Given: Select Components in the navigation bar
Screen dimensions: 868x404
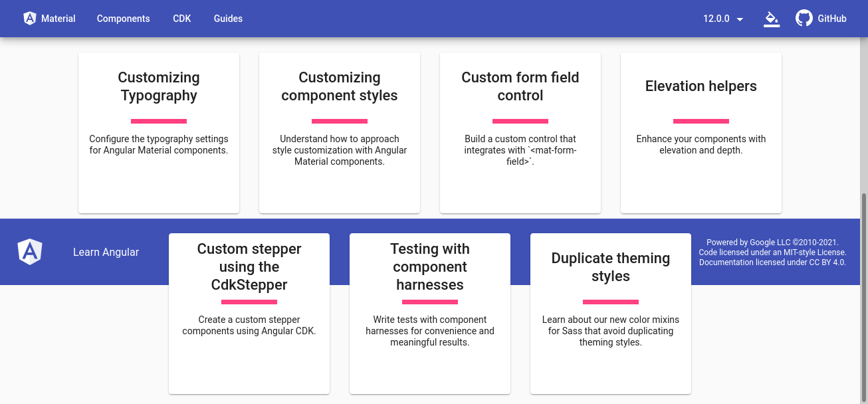Looking at the screenshot, I should point(123,19).
